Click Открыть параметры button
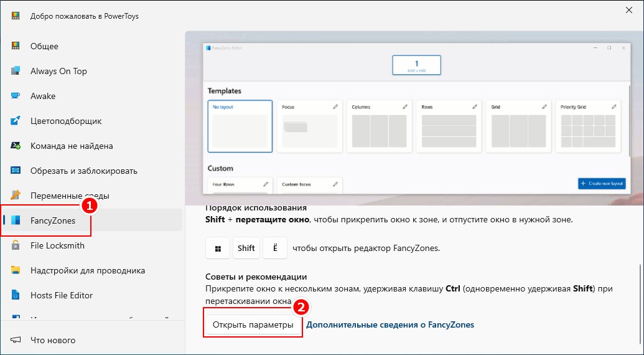Screen dimensions: 644x355 (x=253, y=325)
